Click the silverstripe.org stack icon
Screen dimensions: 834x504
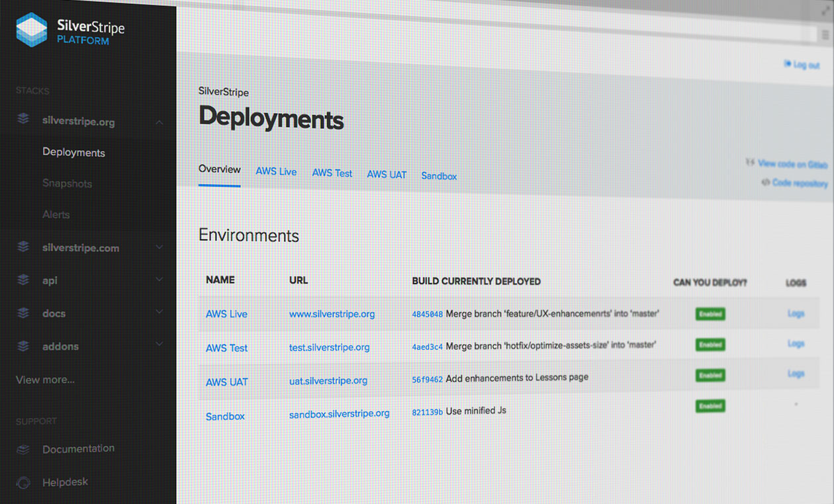[x=24, y=119]
